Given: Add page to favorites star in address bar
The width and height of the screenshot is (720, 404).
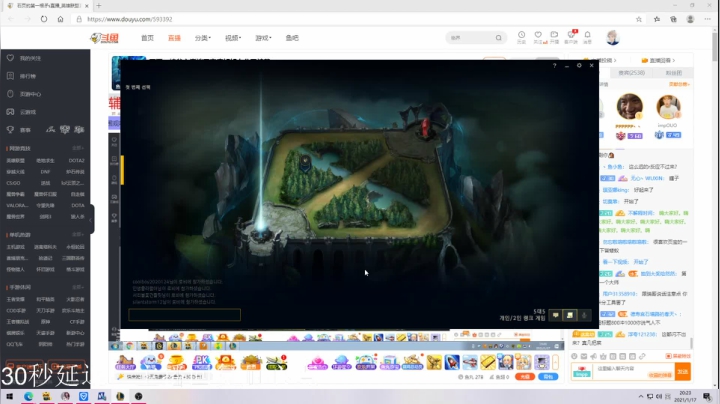Looking at the screenshot, I should point(639,19).
